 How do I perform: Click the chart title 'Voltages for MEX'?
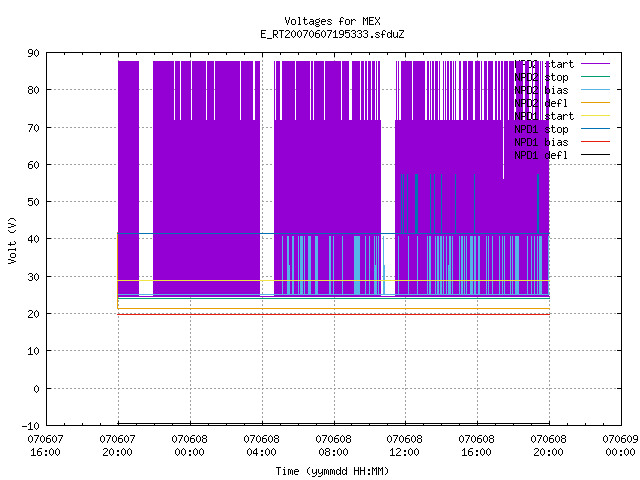click(x=332, y=21)
